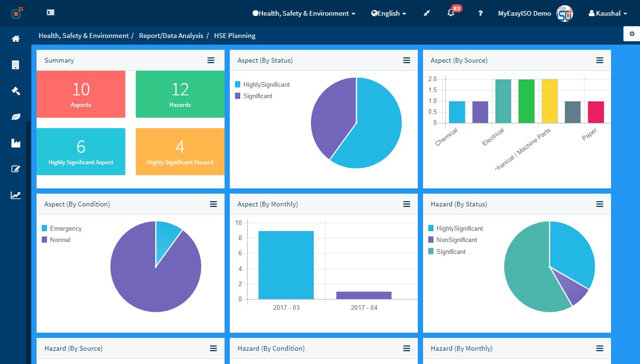This screenshot has width=640, height=364.
Task: Click HSE Planning breadcrumb
Action: (235, 36)
